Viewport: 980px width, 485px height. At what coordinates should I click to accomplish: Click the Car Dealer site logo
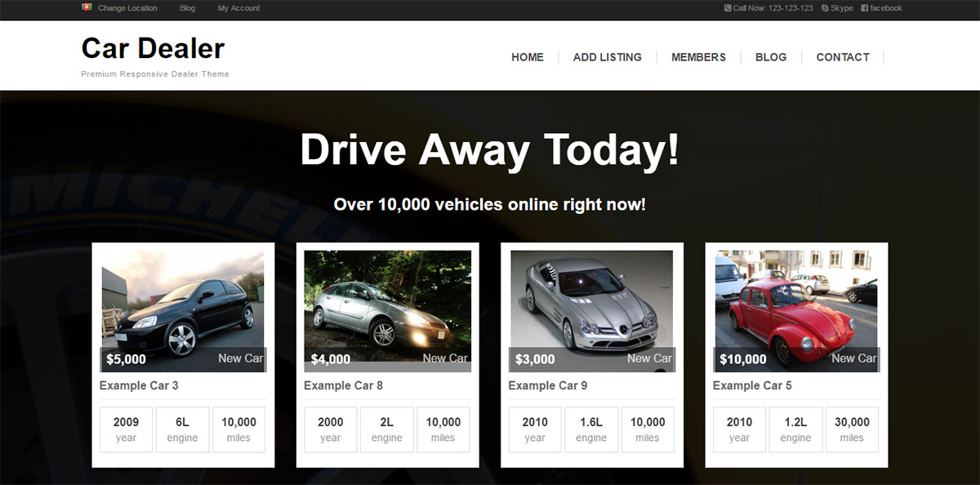coord(153,49)
